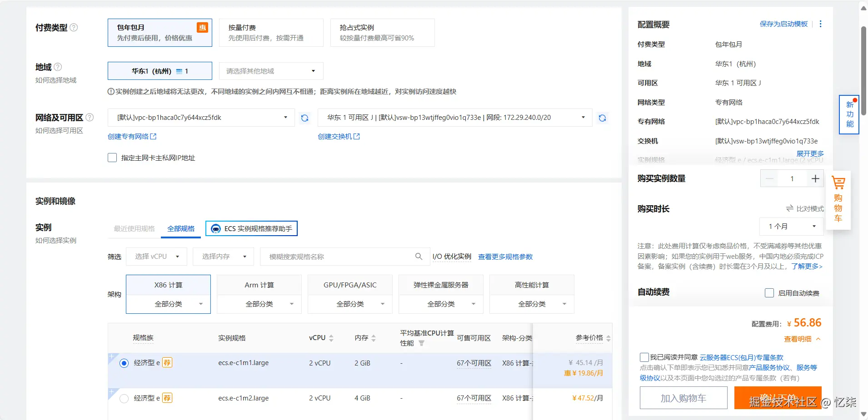
Task: Click the page vertical scrollbar
Action: click(x=863, y=70)
